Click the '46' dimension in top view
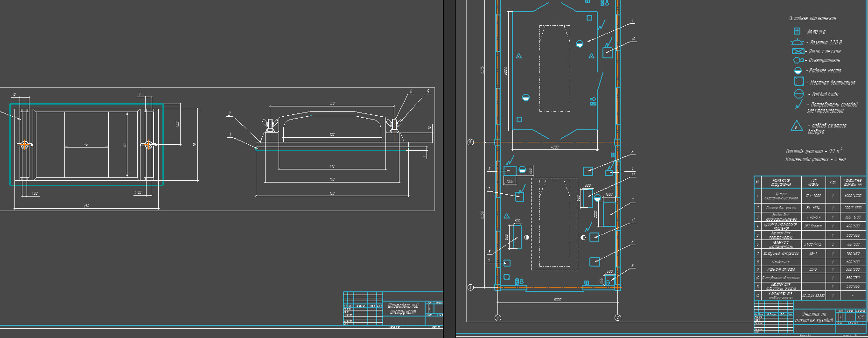868x338 pixels. pyautogui.click(x=86, y=145)
